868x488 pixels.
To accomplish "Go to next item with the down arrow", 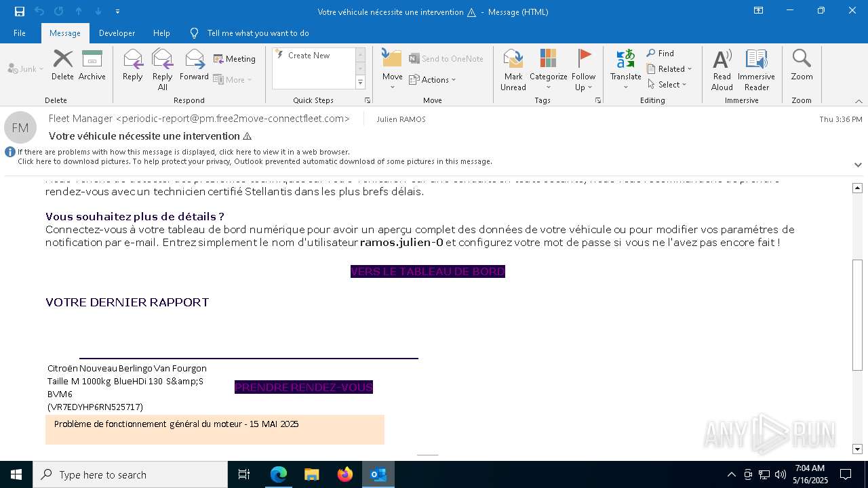I will pos(98,12).
